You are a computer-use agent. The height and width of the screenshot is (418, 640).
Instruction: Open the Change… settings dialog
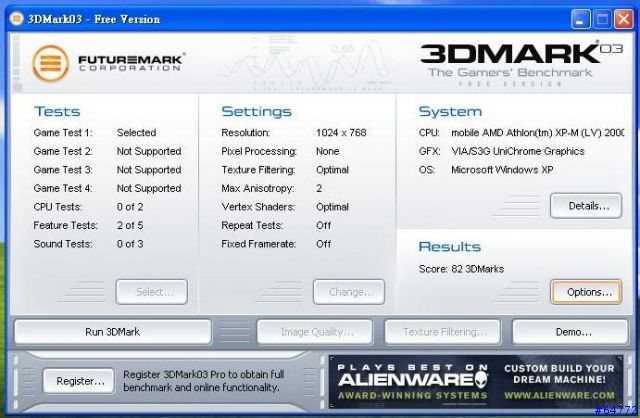(x=349, y=292)
